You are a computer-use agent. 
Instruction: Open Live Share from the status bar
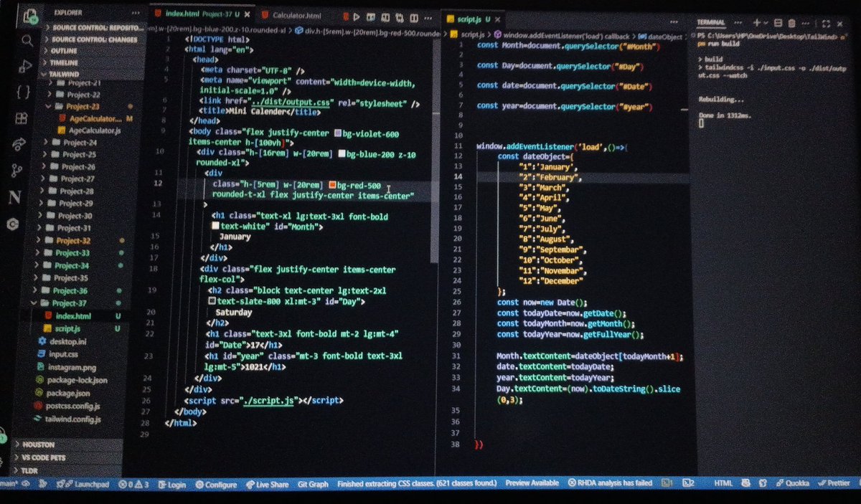point(268,485)
